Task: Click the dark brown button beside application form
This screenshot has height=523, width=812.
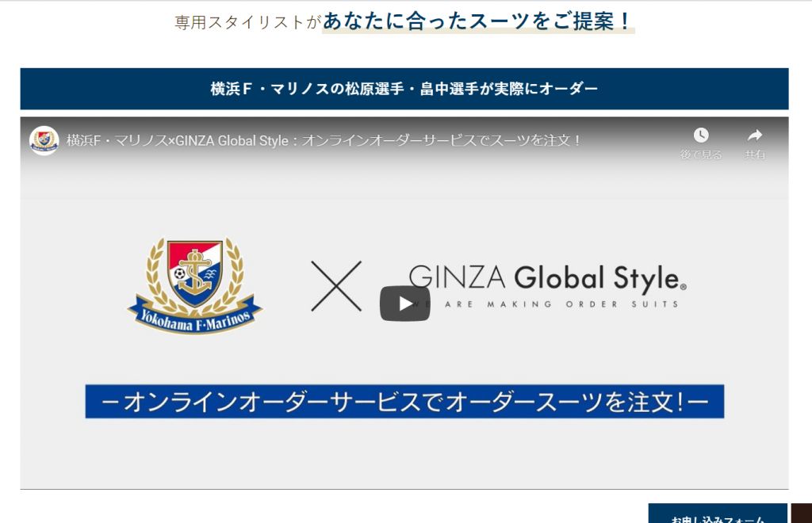Action: click(x=802, y=513)
